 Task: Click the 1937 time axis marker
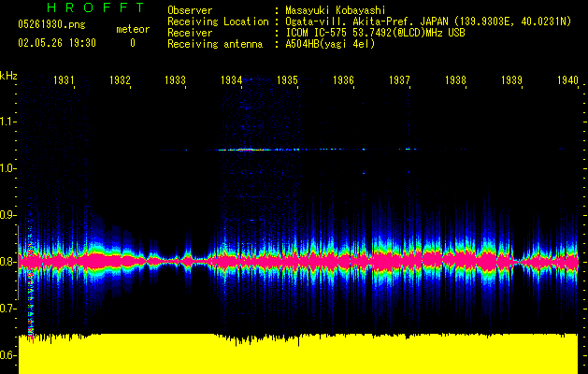pyautogui.click(x=399, y=79)
